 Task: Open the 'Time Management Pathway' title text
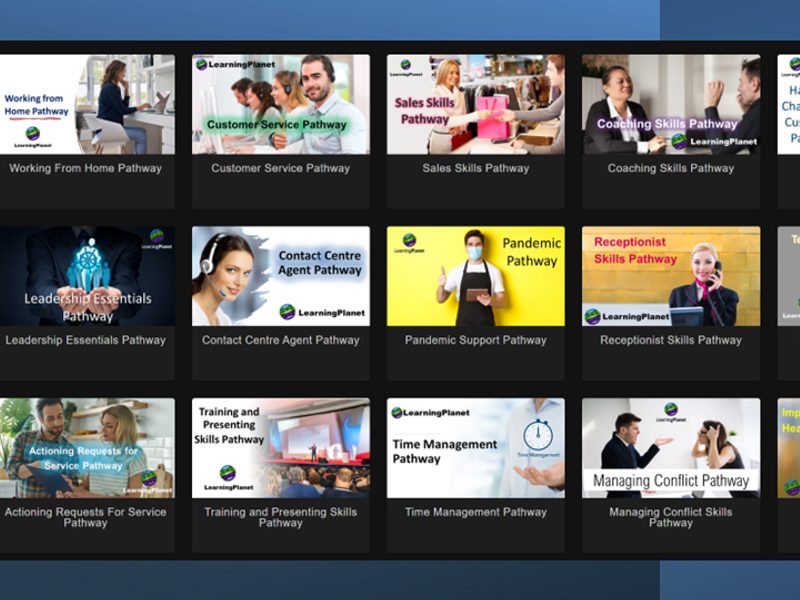coord(475,512)
